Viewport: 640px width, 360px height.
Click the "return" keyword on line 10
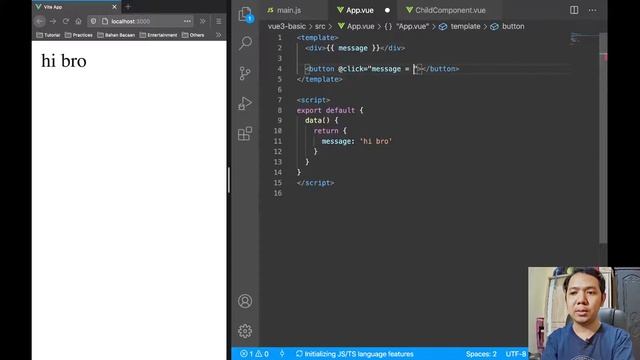[326, 131]
